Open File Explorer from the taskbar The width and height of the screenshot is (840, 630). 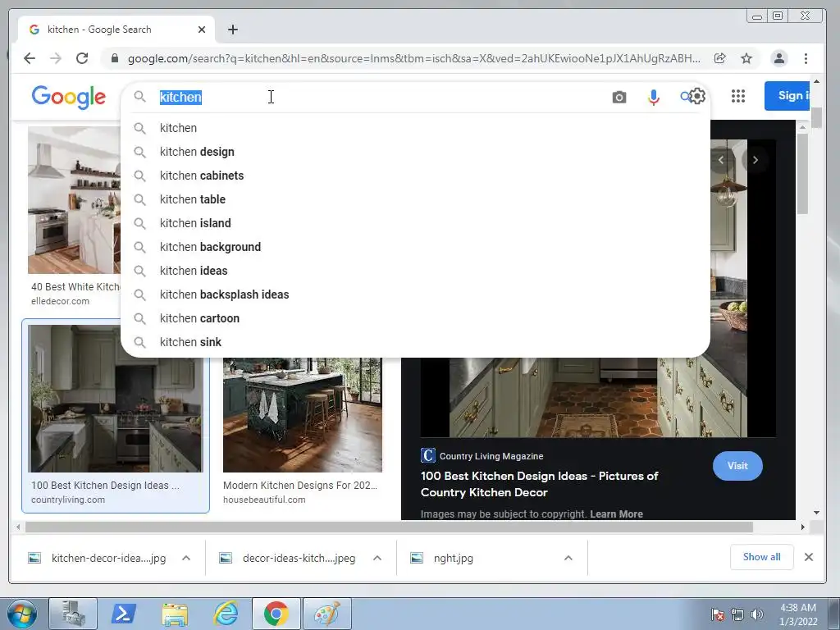(x=175, y=614)
